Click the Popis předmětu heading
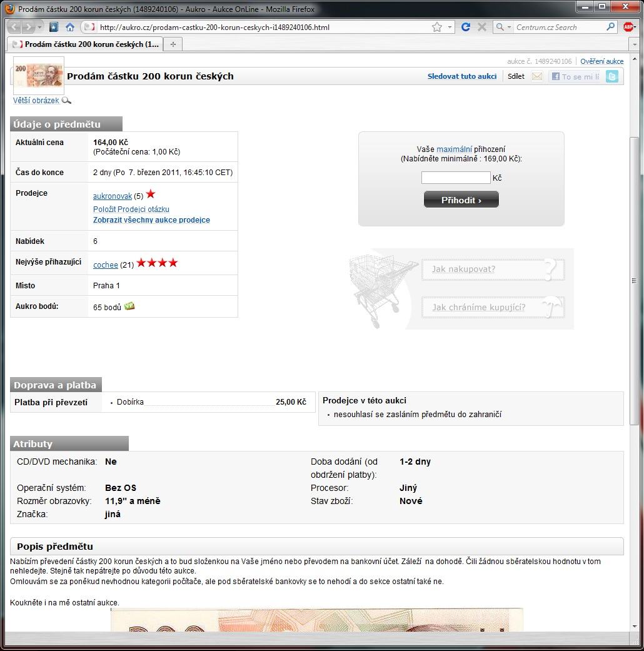Image resolution: width=644 pixels, height=651 pixels. click(x=55, y=547)
